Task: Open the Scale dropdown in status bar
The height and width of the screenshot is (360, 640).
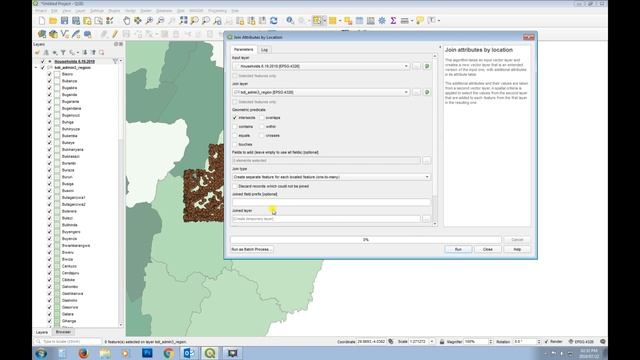Action: [432, 341]
